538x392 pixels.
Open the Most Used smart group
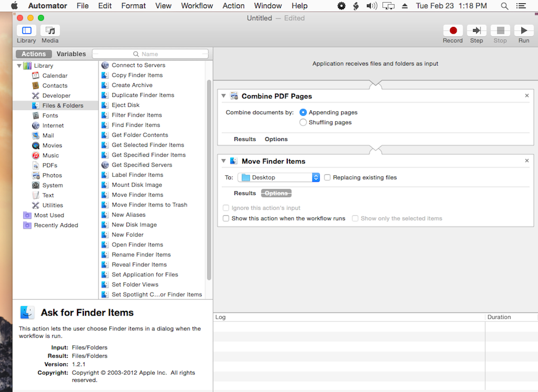click(49, 215)
